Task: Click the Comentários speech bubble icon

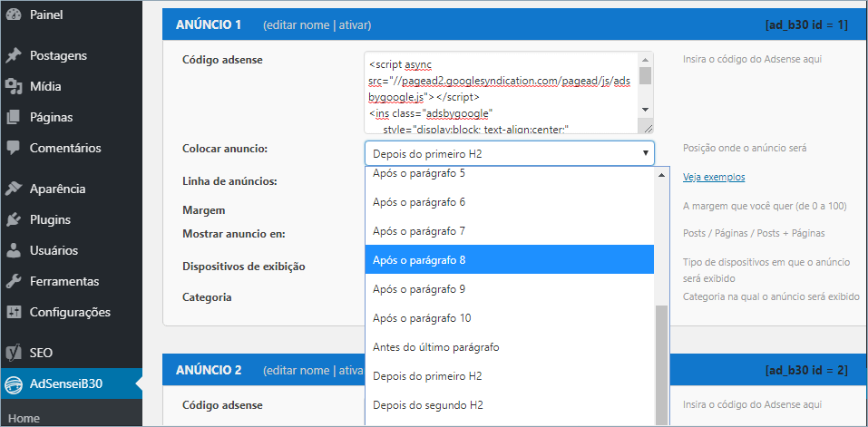Action: coord(14,149)
